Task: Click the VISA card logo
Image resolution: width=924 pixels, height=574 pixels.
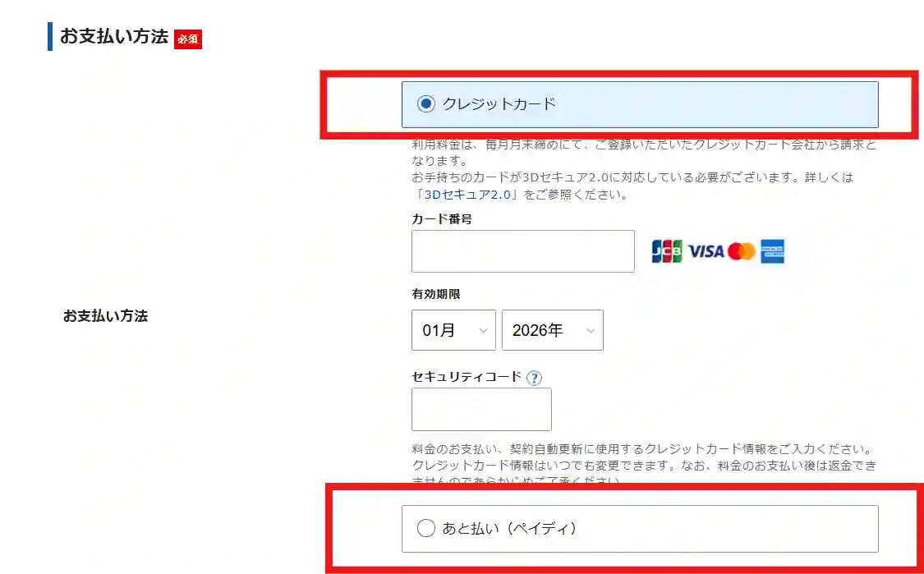Action: tap(706, 251)
